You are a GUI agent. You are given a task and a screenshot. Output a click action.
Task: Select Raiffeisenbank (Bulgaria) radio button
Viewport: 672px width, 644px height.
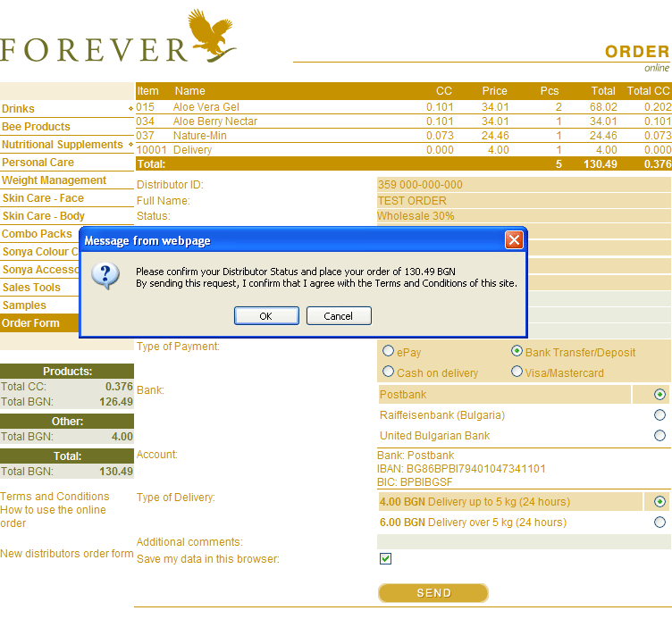(659, 414)
